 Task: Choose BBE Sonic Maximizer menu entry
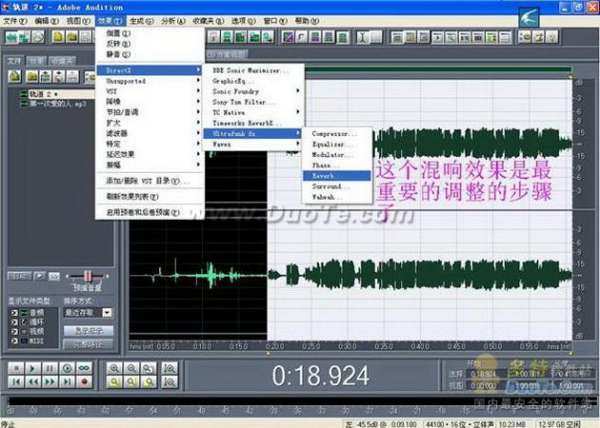pyautogui.click(x=253, y=70)
